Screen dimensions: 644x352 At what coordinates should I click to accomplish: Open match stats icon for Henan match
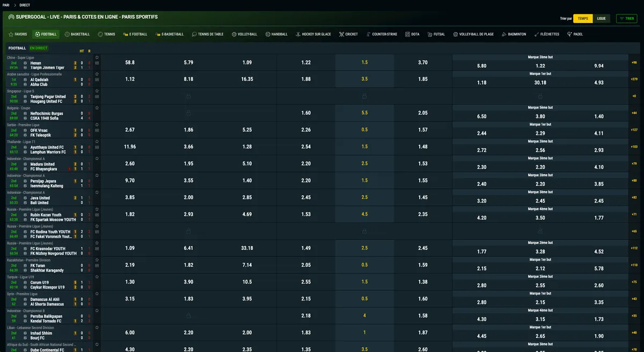(97, 63)
